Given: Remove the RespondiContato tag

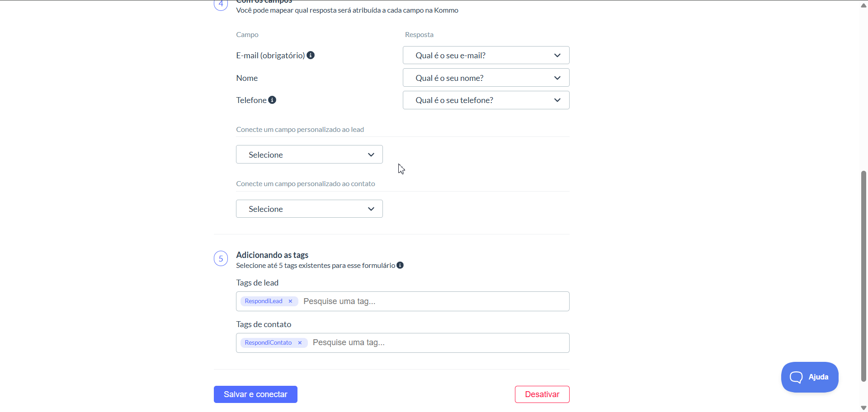Looking at the screenshot, I should 300,343.
